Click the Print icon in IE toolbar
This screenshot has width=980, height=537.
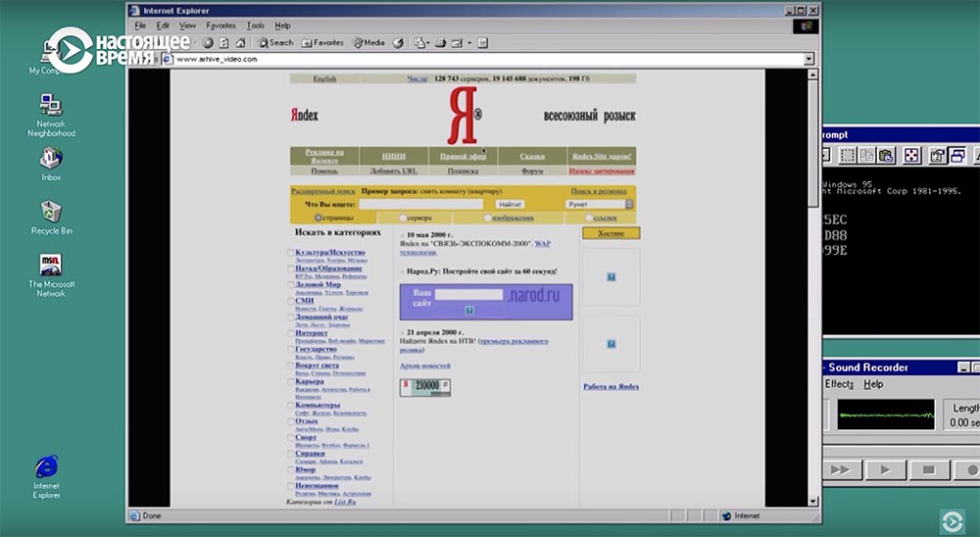[441, 43]
